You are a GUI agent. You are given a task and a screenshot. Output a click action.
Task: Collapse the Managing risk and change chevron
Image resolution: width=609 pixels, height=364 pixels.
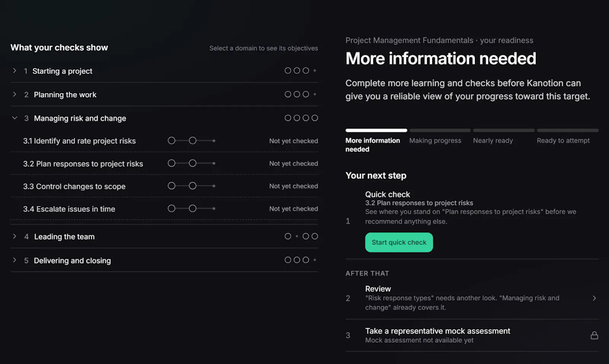tap(14, 118)
